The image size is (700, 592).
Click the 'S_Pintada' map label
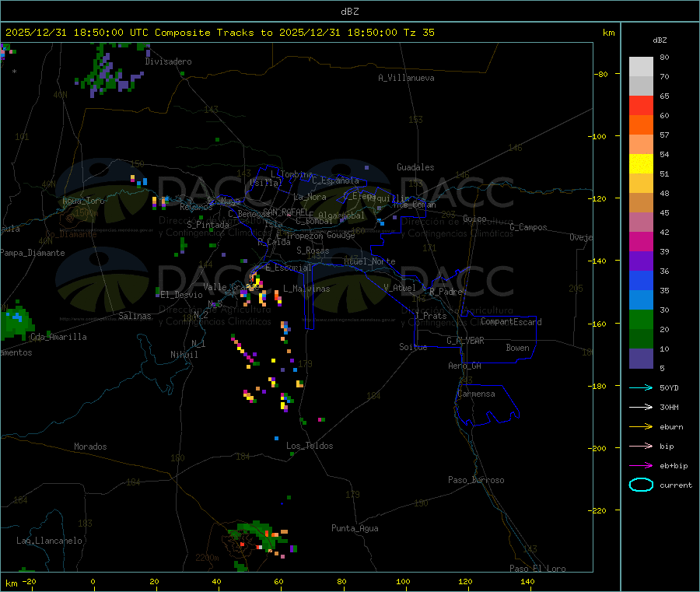(x=208, y=225)
